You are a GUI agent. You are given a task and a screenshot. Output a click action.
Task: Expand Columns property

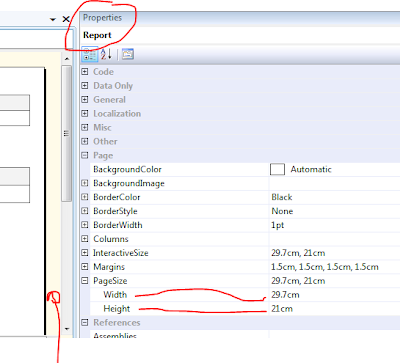click(85, 239)
